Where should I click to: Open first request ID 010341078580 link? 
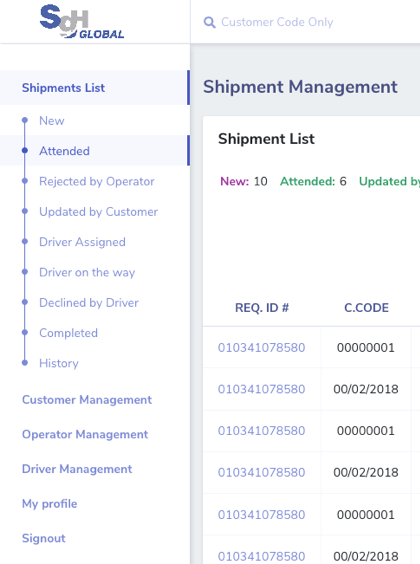(261, 348)
